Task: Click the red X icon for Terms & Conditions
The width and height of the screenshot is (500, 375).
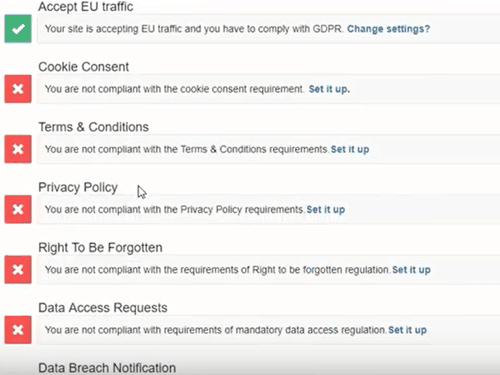Action: tap(18, 149)
